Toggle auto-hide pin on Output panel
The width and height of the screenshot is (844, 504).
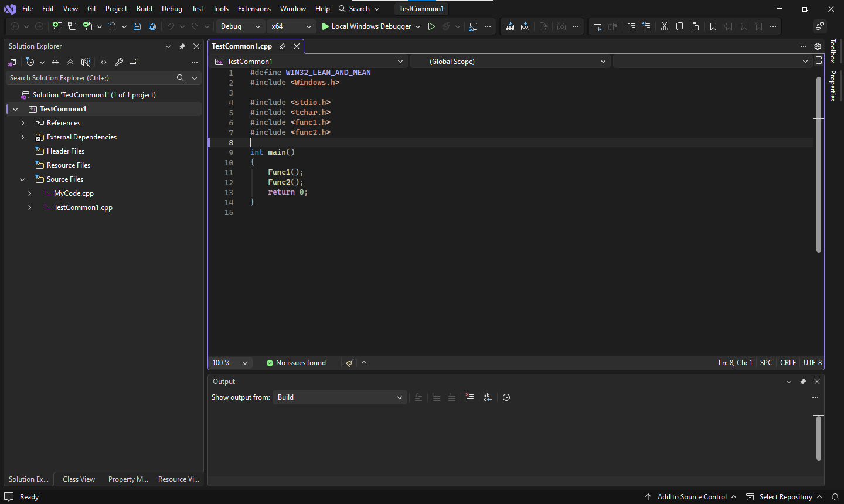[803, 382]
